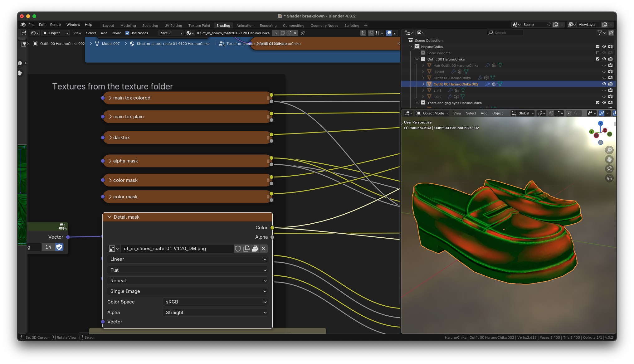Unlink the cf_m_shoes_roafer01 9120_DM.png image
Screen dimensions: 634x364
(264, 249)
